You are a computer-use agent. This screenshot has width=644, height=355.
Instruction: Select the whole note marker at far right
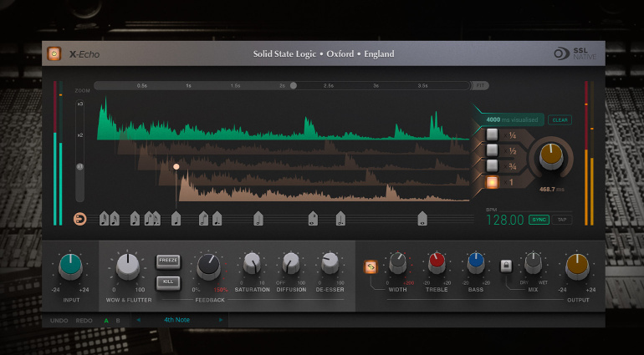422,219
